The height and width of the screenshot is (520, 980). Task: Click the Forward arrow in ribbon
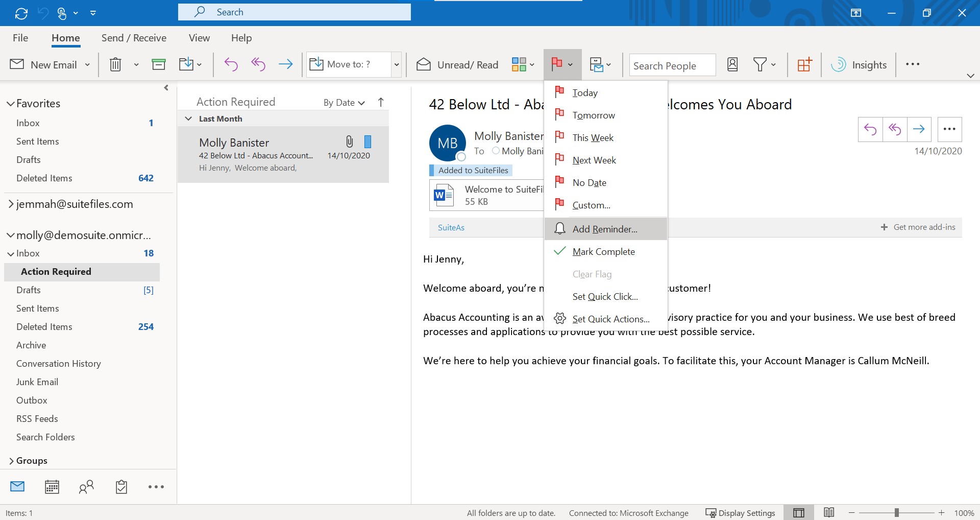(286, 64)
